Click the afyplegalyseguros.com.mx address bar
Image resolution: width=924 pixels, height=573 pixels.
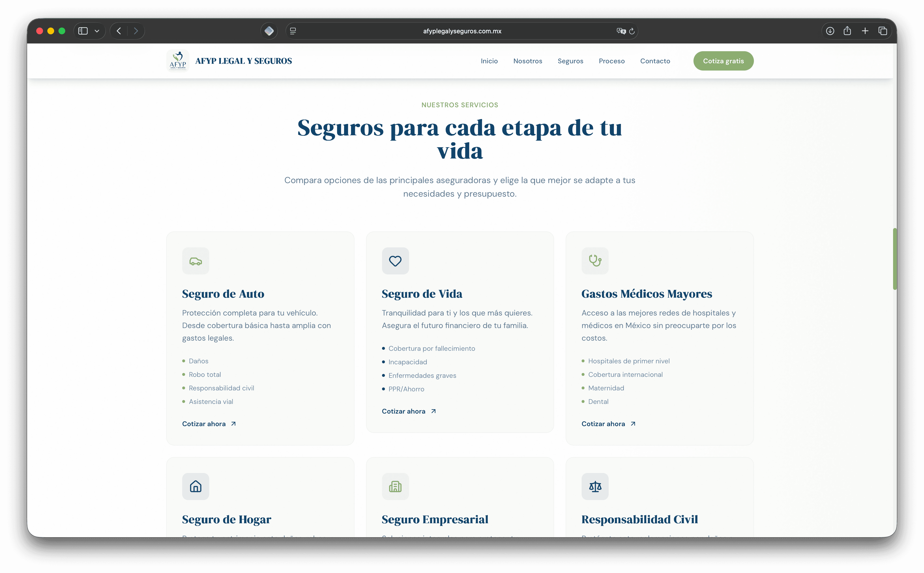(462, 31)
